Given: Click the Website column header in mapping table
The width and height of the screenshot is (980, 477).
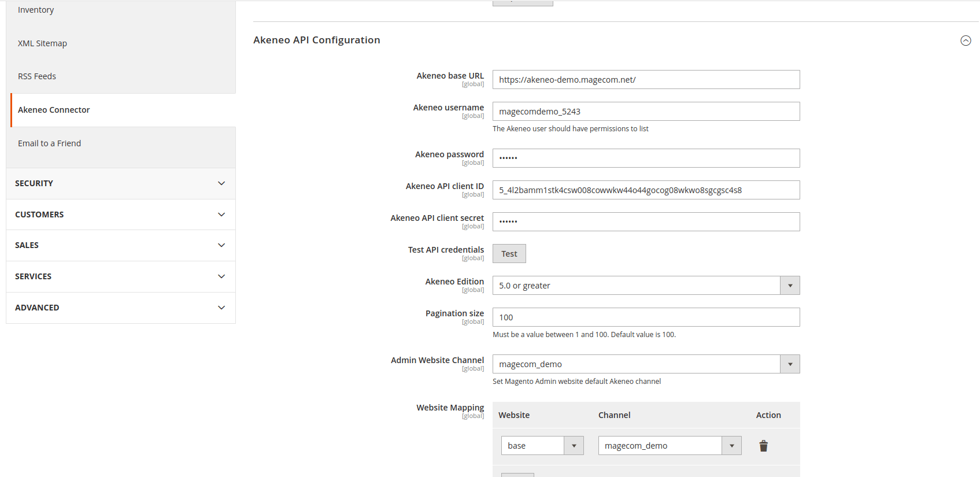Looking at the screenshot, I should click(x=514, y=415).
